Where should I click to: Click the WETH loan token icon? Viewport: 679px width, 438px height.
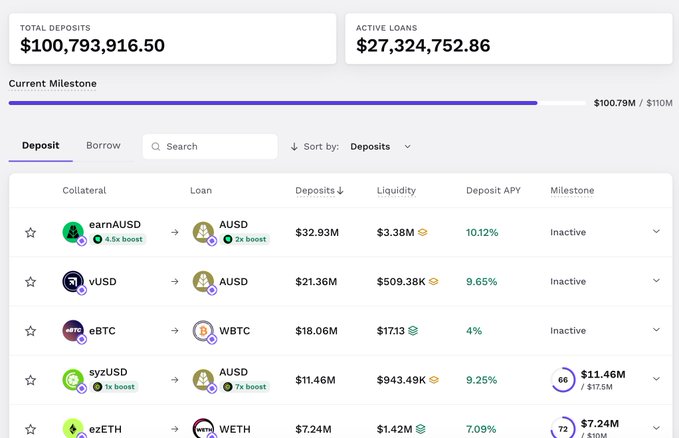[203, 428]
